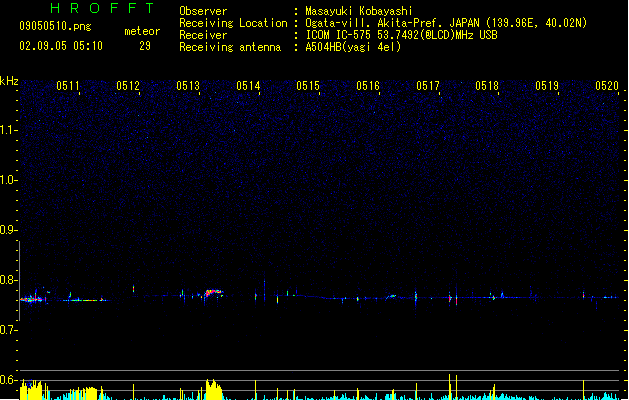Image resolution: width=629 pixels, height=400 pixels.
Task: Select observer name Masayuki Kobayashi
Action: [x=359, y=11]
